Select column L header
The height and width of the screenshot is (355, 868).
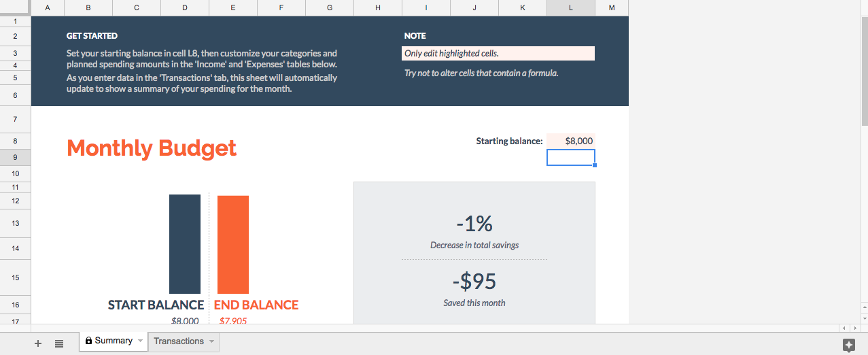click(x=570, y=7)
